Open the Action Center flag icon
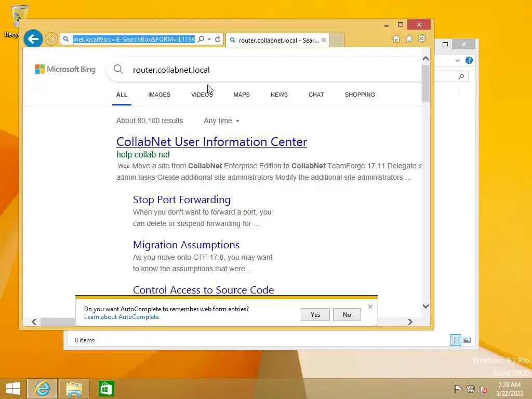532x399 pixels. 458,389
